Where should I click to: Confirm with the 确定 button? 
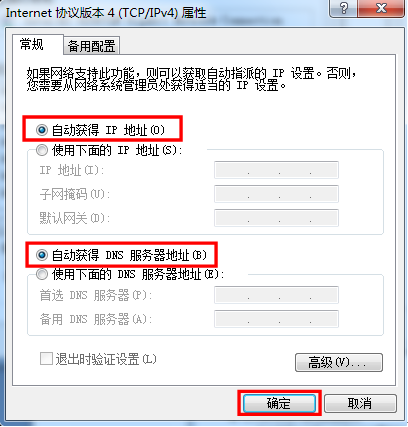pos(279,403)
